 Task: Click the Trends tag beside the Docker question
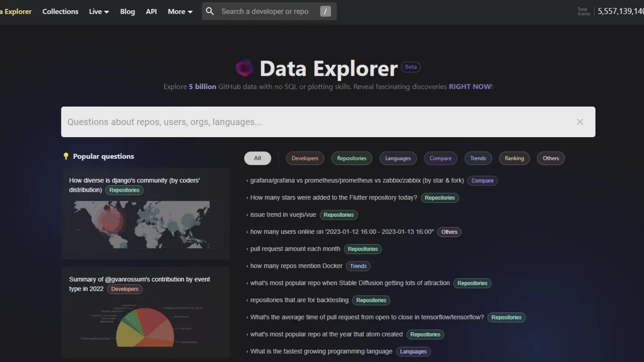(358, 266)
